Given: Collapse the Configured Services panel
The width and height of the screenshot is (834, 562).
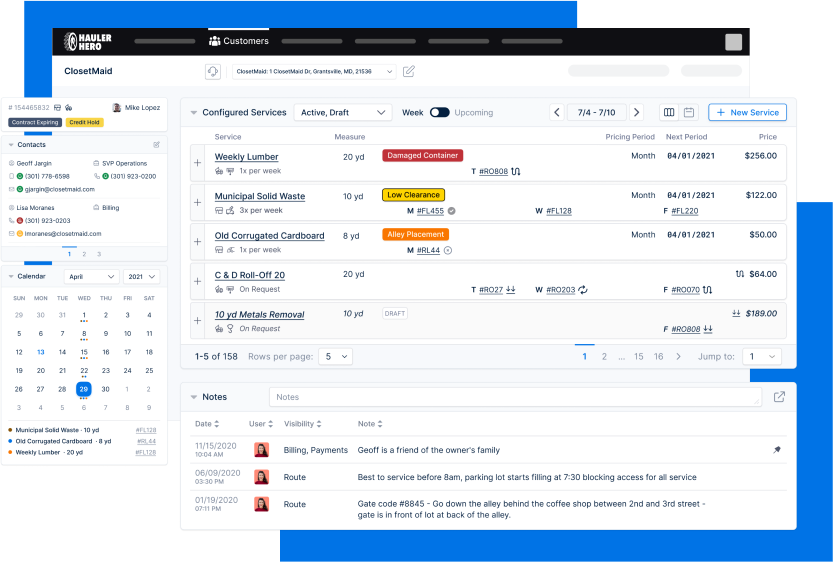Looking at the screenshot, I should coord(194,113).
